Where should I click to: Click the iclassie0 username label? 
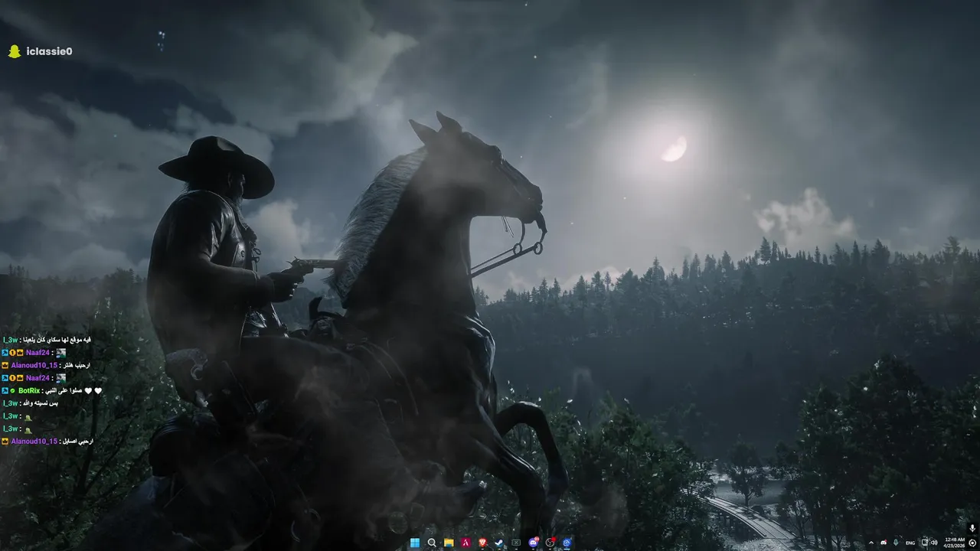point(49,51)
